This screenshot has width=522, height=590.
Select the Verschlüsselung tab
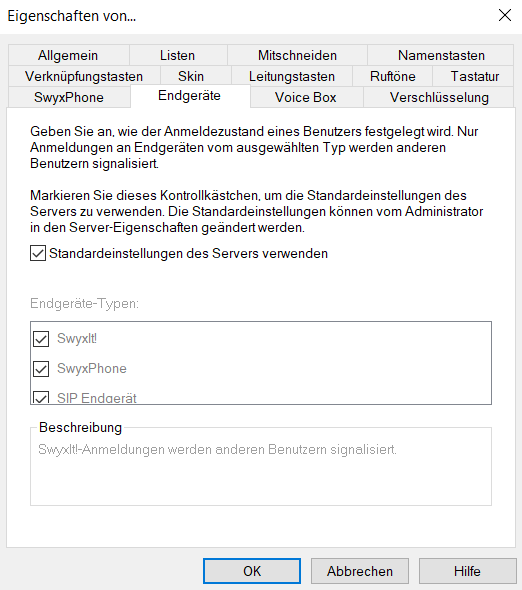pyautogui.click(x=439, y=97)
